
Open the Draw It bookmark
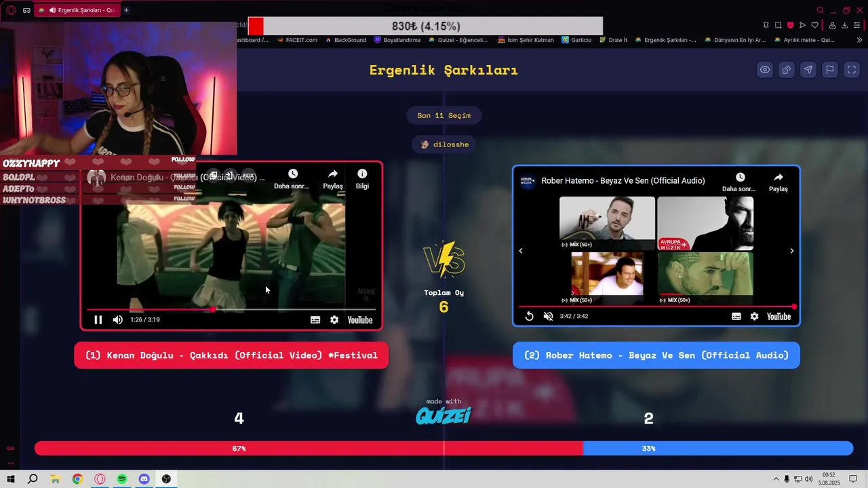point(613,40)
